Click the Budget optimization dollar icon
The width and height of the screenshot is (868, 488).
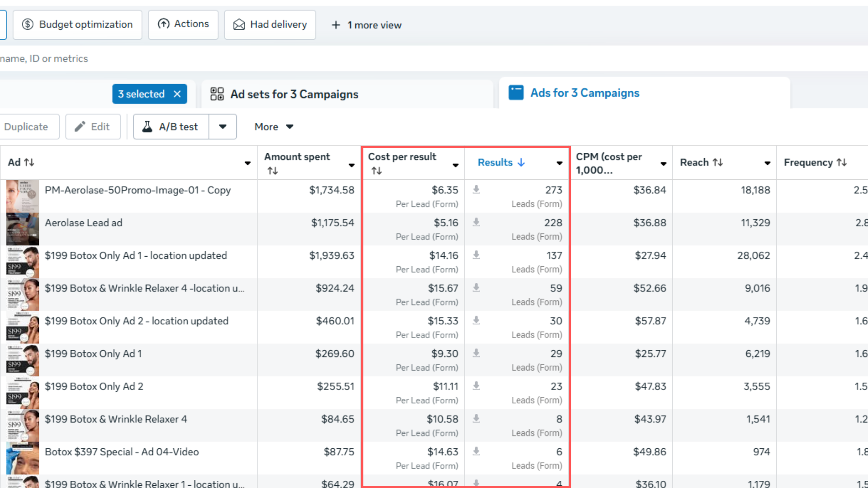tap(28, 24)
